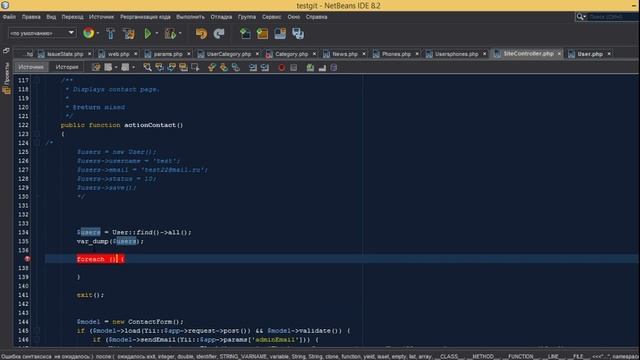Open the Вид menu

[51, 17]
